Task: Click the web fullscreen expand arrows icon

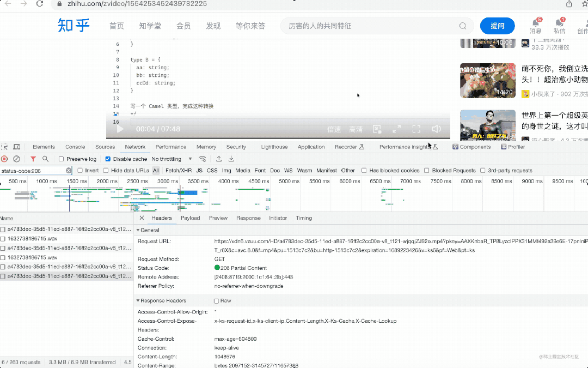Action: (x=397, y=129)
